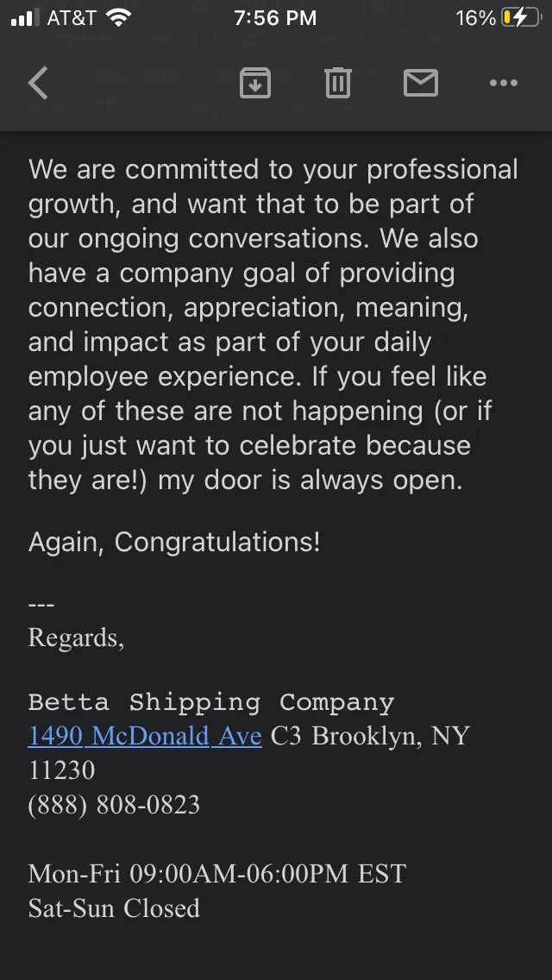Open the three-dot more options menu

point(503,83)
